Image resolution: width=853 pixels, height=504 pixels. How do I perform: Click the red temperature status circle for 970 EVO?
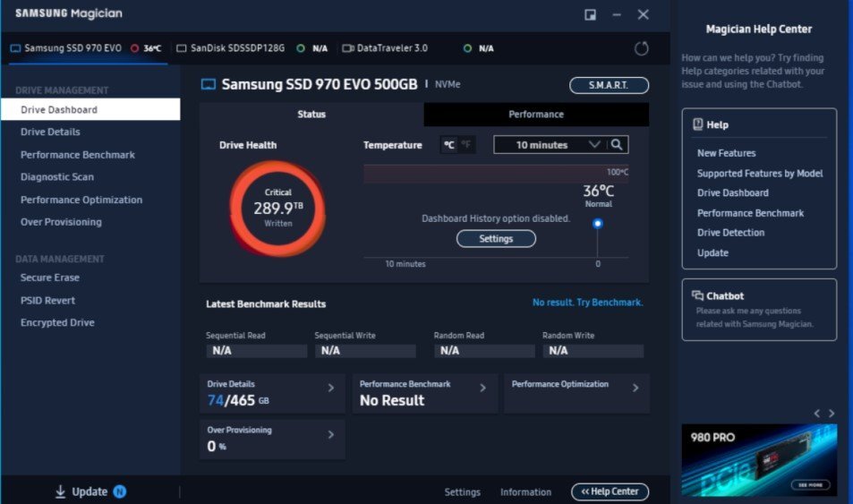[x=134, y=48]
